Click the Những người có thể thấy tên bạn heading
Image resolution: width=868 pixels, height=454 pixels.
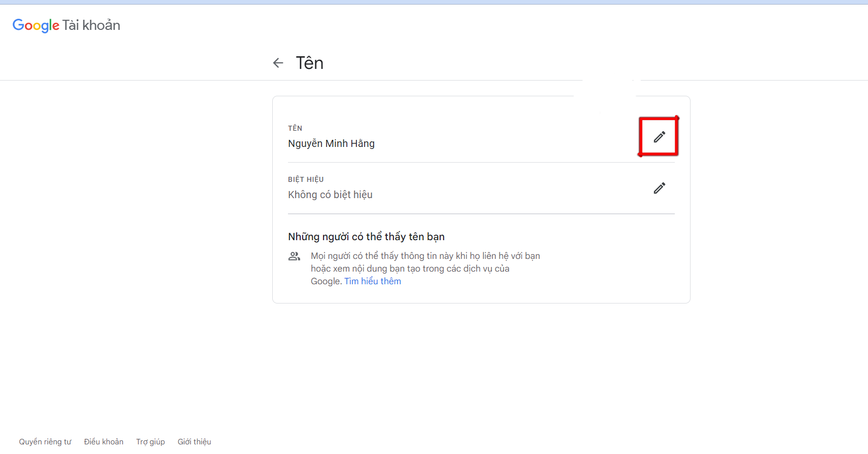coord(366,237)
